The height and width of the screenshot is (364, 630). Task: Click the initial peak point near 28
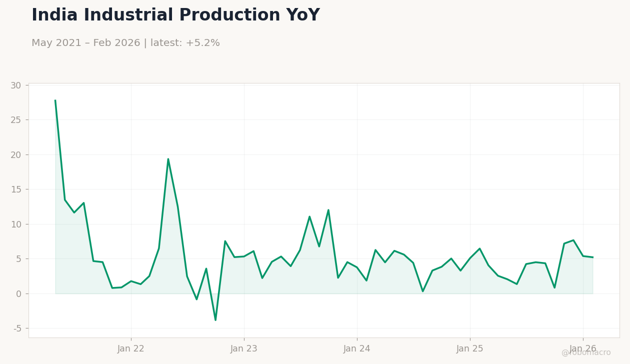pyautogui.click(x=55, y=100)
